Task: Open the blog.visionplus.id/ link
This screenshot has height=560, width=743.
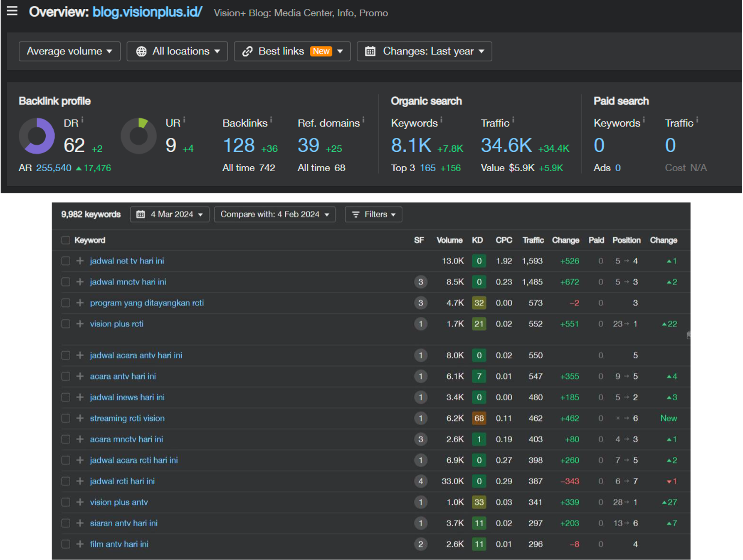Action: point(147,12)
